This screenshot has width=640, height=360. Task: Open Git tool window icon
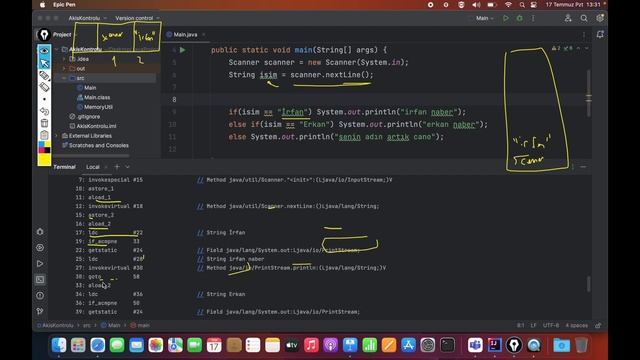click(40, 311)
